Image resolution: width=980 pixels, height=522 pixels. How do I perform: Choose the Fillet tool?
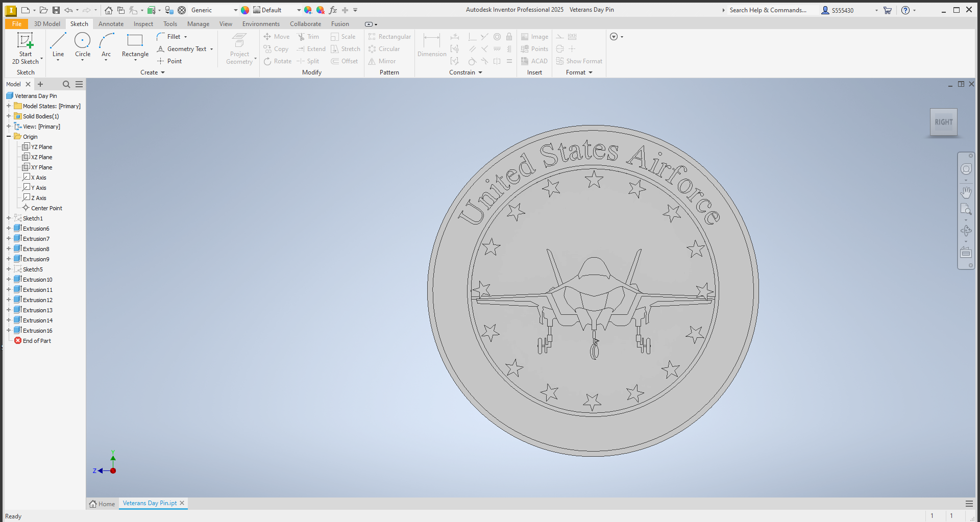tap(172, 37)
